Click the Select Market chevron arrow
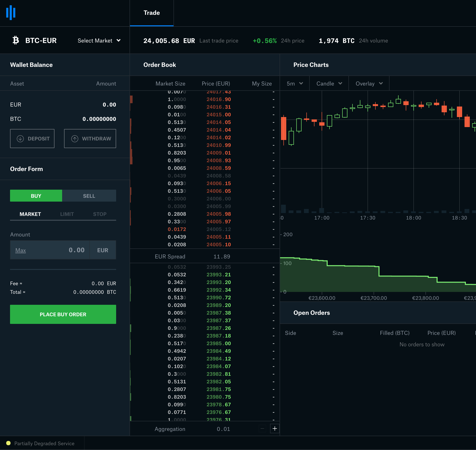 [x=119, y=40]
